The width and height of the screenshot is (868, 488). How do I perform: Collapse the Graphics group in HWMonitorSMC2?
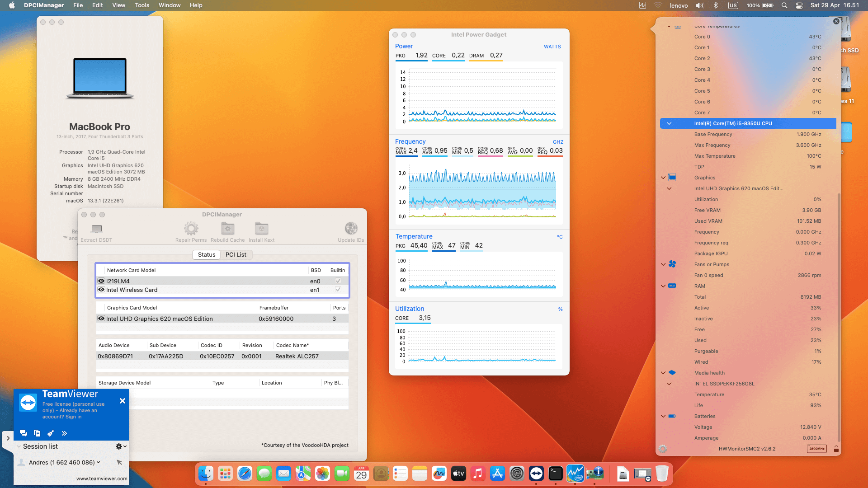click(x=663, y=178)
